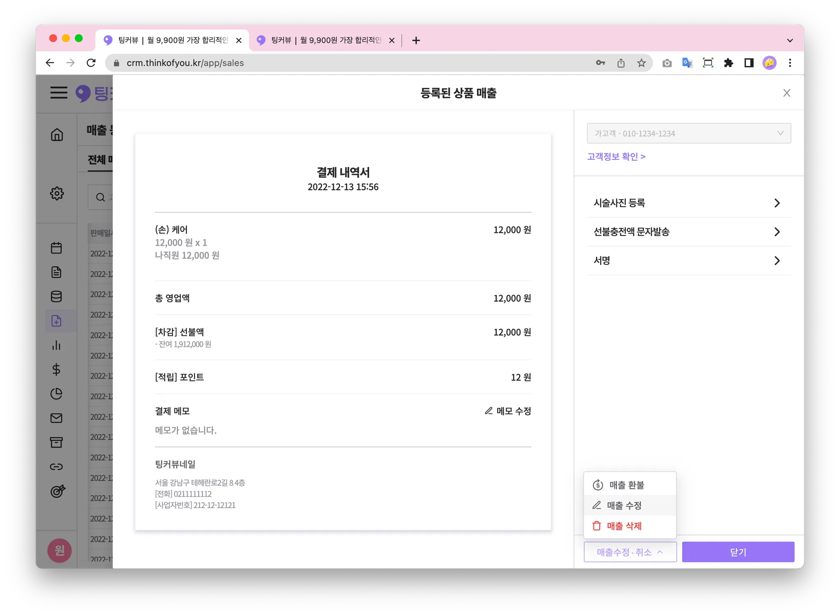Image resolution: width=840 pixels, height=616 pixels.
Task: Click the target goal sidebar icon
Action: pyautogui.click(x=57, y=491)
